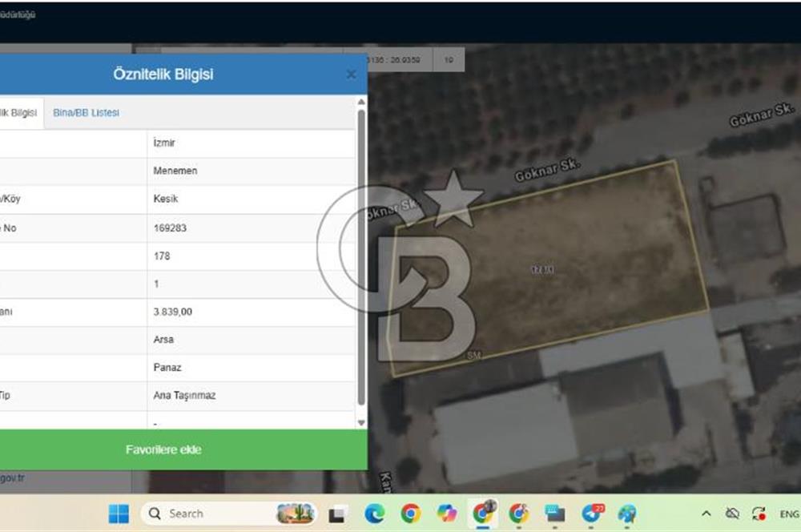
Task: Select the Ana Taşınmaz value cell
Action: pyautogui.click(x=251, y=396)
